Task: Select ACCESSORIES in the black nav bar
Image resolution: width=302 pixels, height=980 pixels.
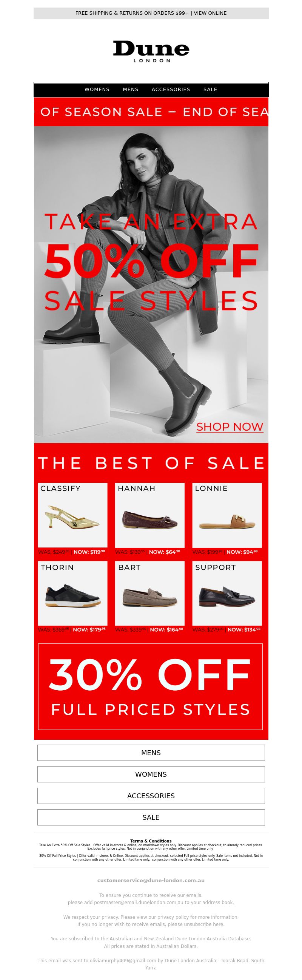Action: coord(171,90)
